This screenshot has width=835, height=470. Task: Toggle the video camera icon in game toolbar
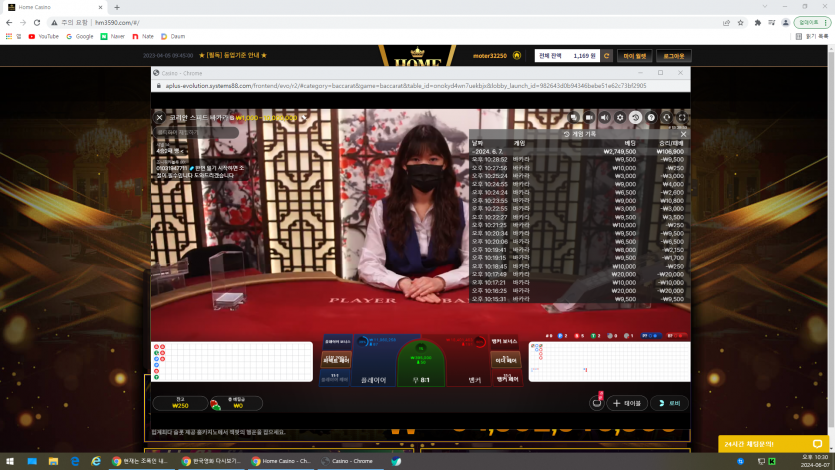click(589, 118)
